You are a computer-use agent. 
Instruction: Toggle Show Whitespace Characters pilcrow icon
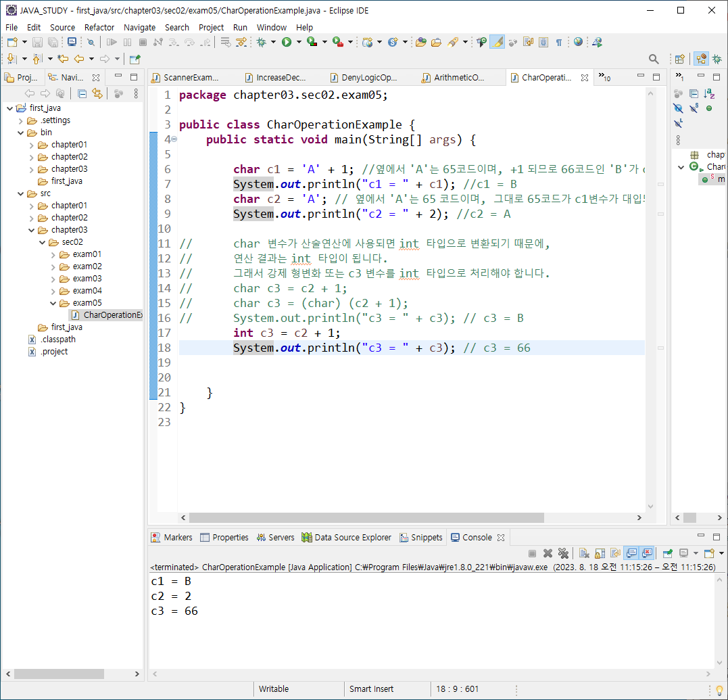click(x=559, y=42)
